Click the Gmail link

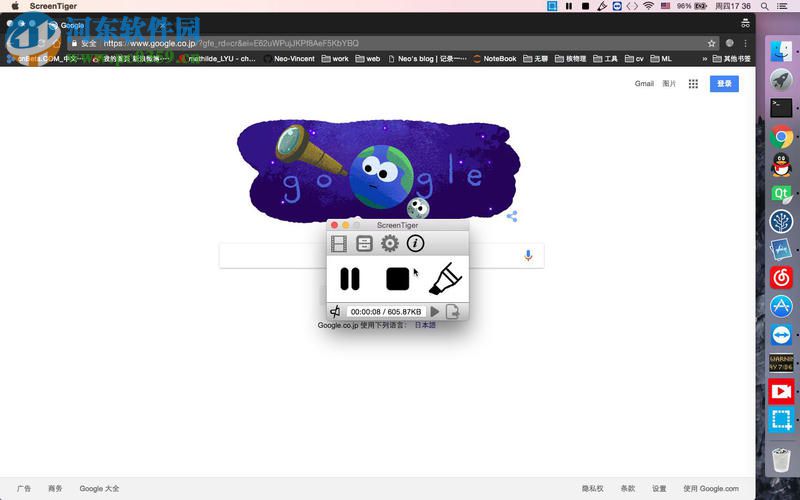644,84
